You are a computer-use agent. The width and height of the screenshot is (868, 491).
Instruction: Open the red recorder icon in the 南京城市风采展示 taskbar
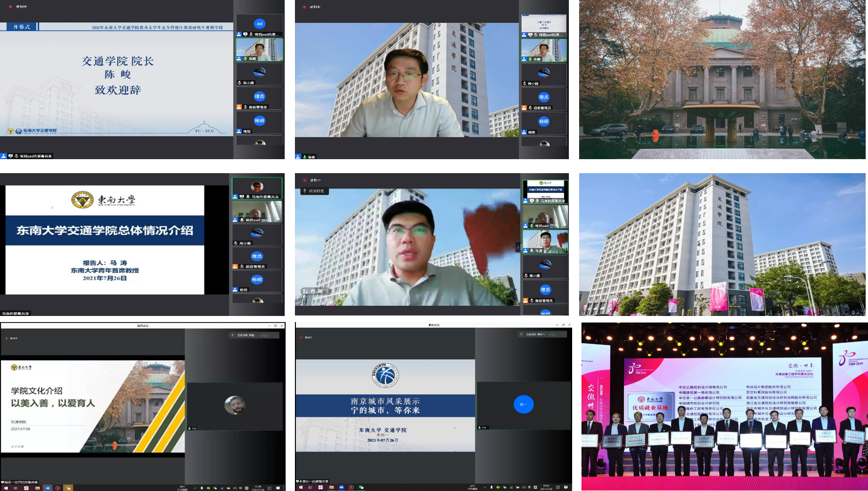pos(351,487)
